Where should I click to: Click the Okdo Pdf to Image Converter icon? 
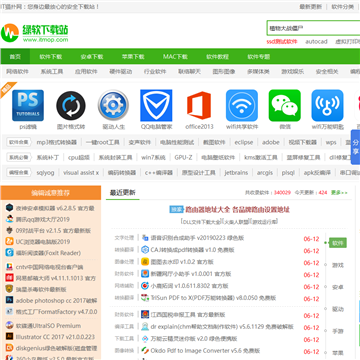click(145, 350)
